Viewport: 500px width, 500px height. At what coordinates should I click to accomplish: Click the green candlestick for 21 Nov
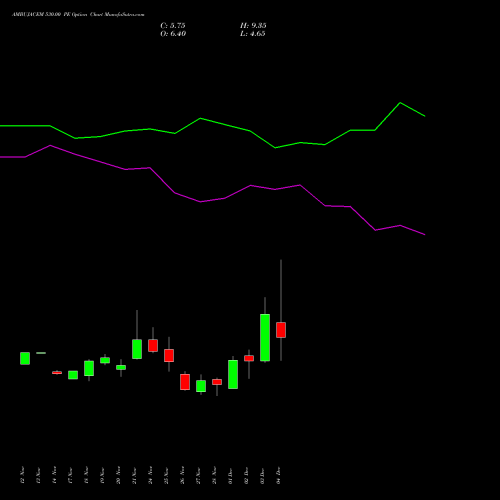coord(137,349)
